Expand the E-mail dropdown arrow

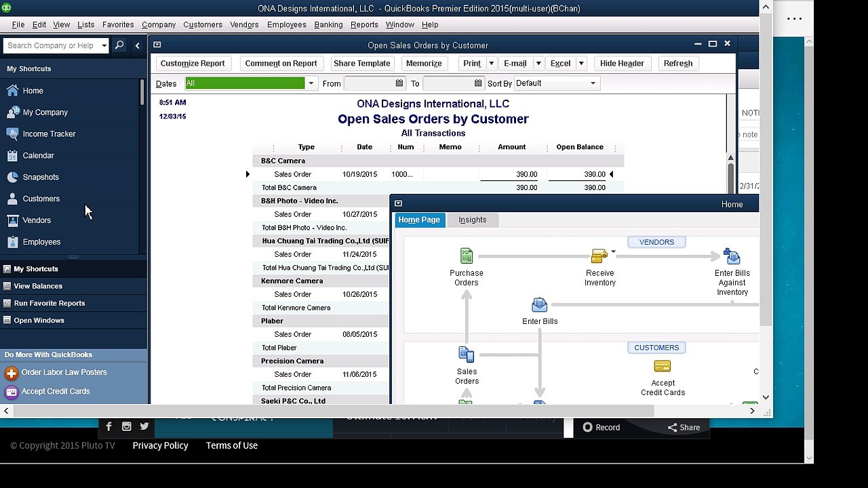pos(538,64)
